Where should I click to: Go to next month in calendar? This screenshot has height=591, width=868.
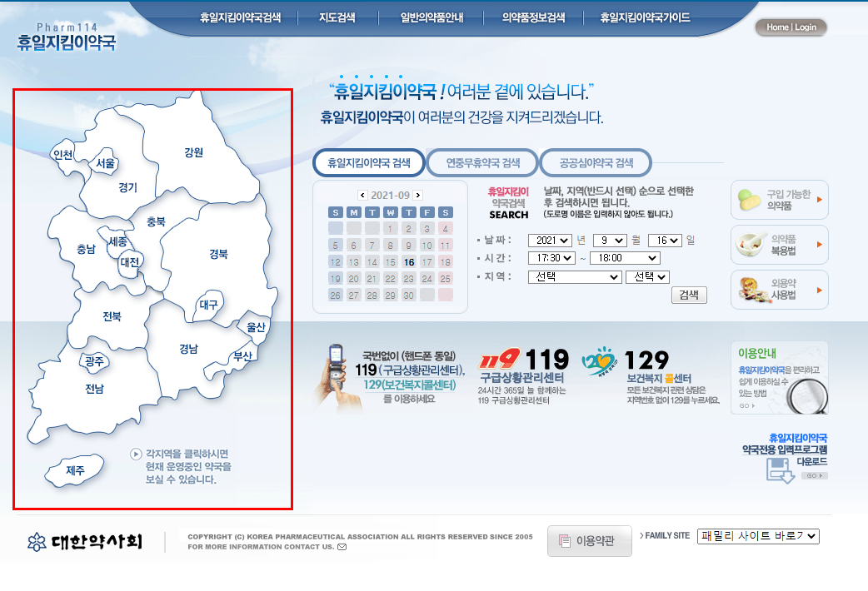[418, 195]
